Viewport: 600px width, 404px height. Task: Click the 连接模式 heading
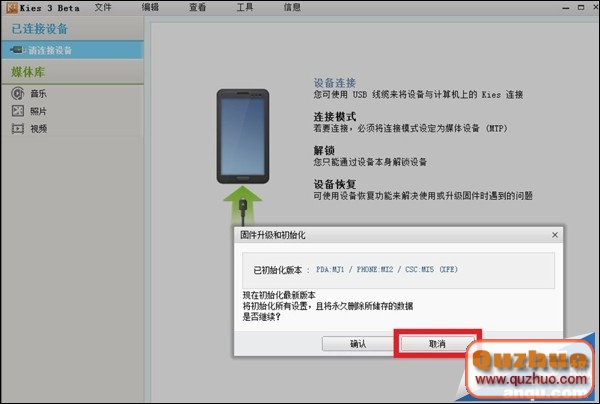click(x=335, y=116)
